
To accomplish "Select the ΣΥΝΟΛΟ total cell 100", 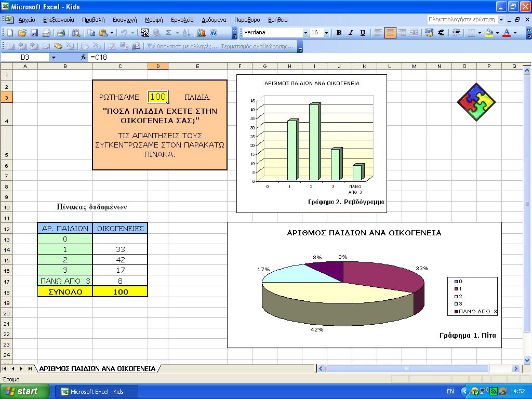I will pos(120,292).
